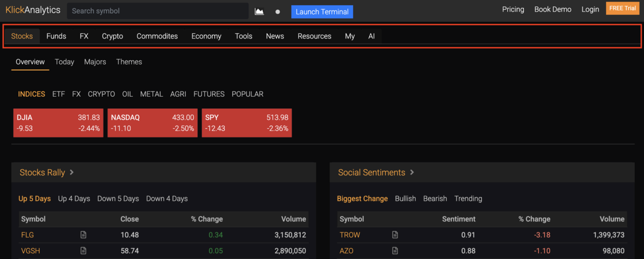
Task: Select the Down 4 Days filter
Action: click(167, 199)
